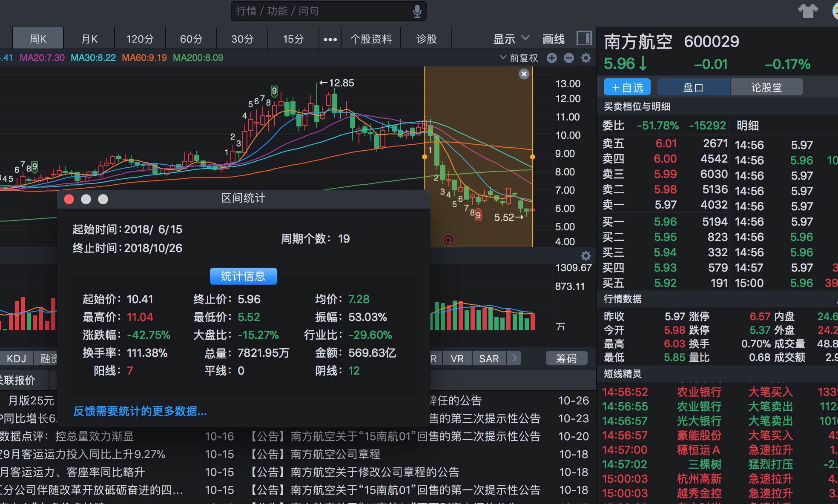Click the microphone voice input icon
The width and height of the screenshot is (838, 504).
(x=417, y=11)
